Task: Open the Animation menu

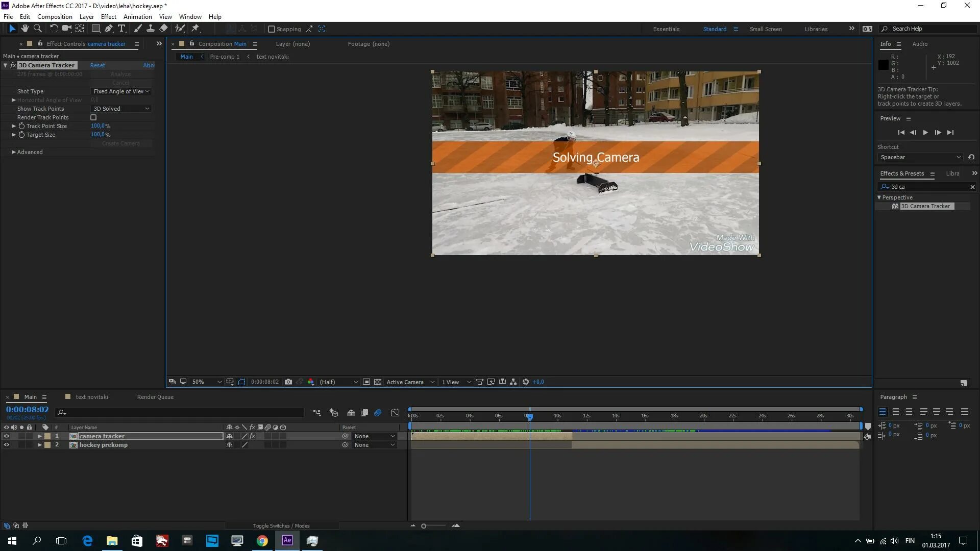Action: (x=137, y=16)
